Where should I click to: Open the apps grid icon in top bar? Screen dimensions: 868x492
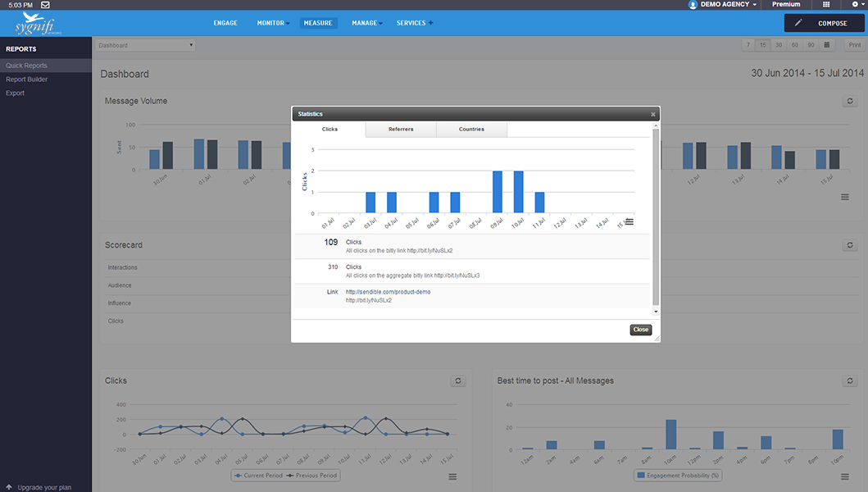(826, 5)
